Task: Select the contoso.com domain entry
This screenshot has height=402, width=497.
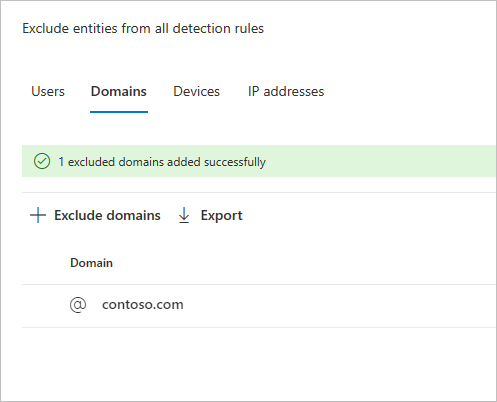Action: (x=143, y=305)
